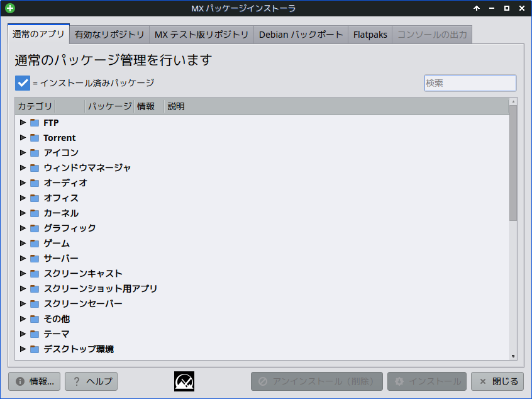Viewport: 532px width, 399px height.
Task: Expand the FTP category
Action: [x=23, y=122]
